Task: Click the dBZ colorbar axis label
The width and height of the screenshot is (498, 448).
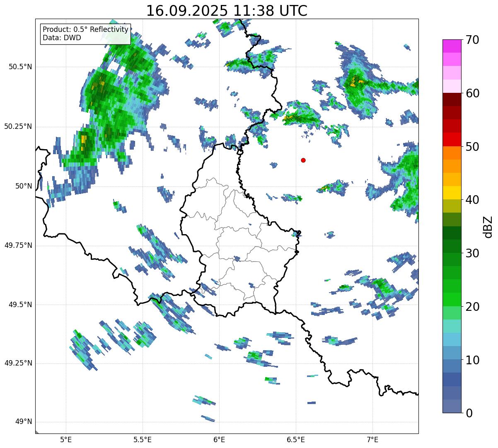Action: pos(488,226)
